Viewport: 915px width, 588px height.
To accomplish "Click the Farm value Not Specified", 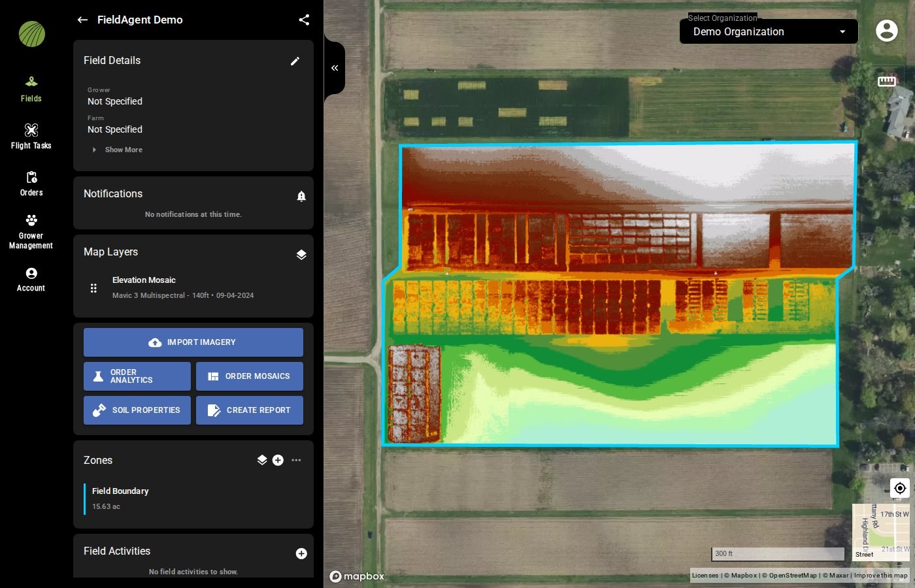I will 115,129.
